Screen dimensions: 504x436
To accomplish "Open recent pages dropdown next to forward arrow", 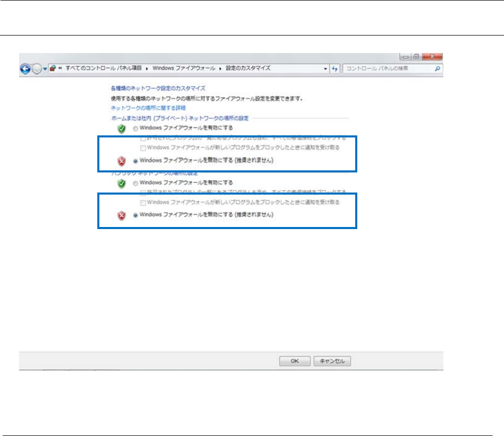I will (x=45, y=69).
